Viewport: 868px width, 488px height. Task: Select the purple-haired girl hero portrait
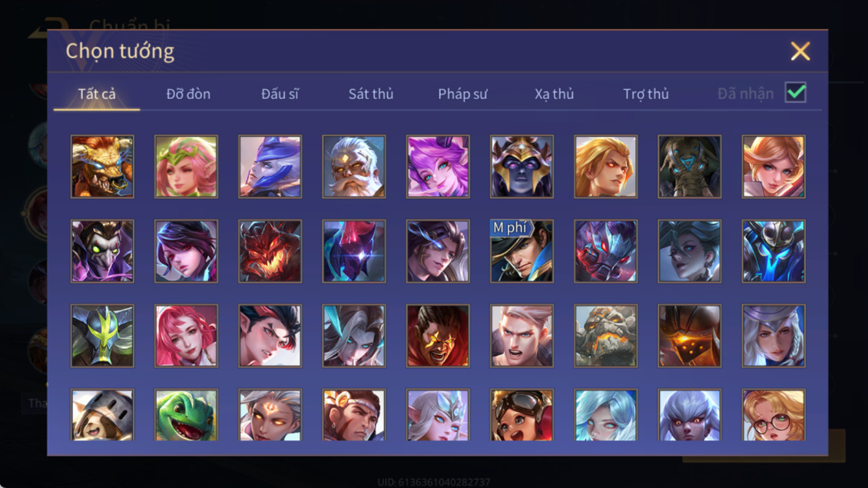438,167
